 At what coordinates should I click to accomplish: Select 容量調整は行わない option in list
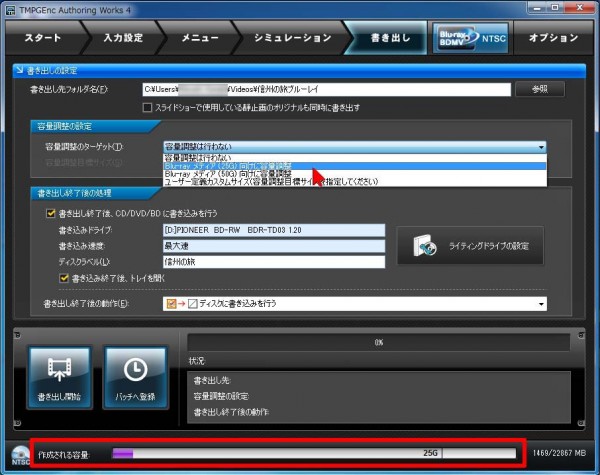click(x=355, y=158)
